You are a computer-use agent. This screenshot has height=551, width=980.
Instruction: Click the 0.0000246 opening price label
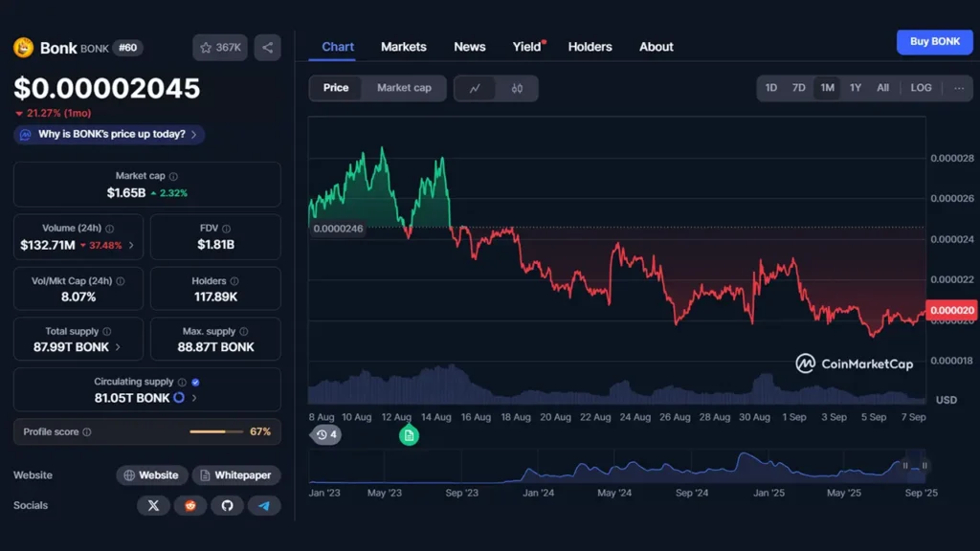click(338, 229)
